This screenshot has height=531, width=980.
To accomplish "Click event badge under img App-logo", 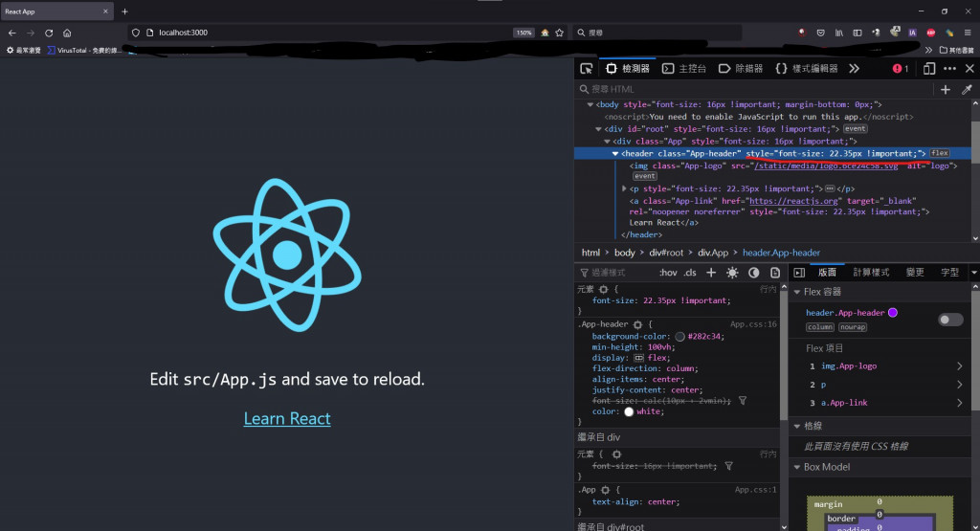I will tap(645, 176).
